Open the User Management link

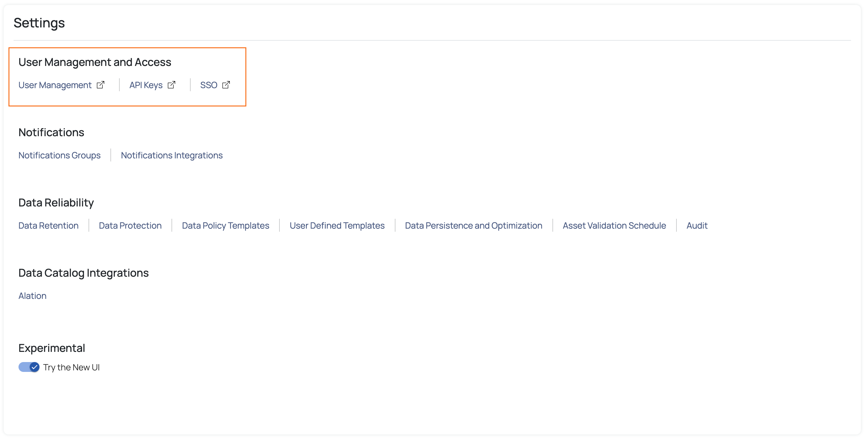[x=55, y=85]
